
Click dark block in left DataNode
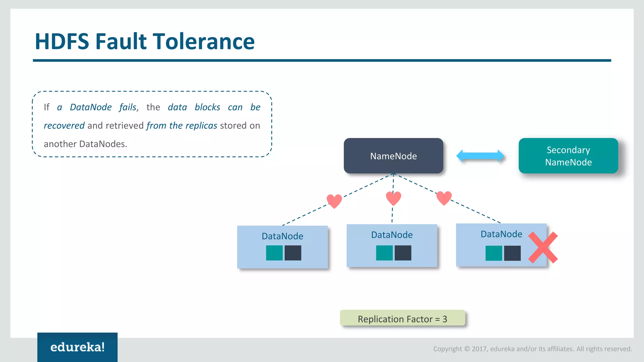tap(293, 253)
